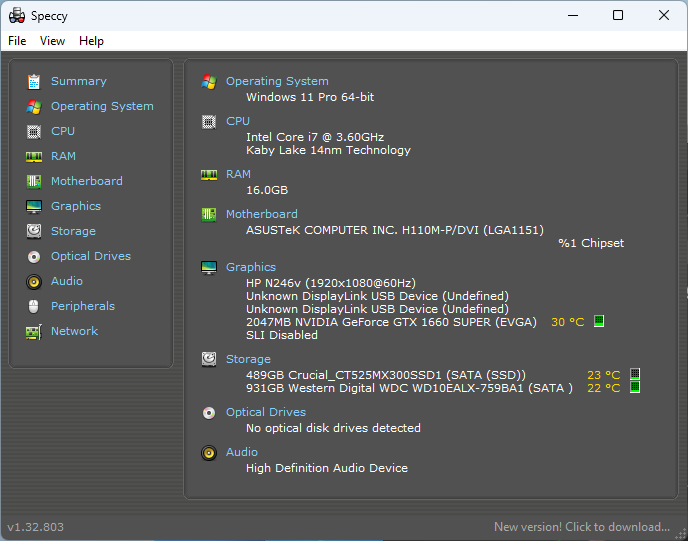Click the v1.32.803 version label
Screen dimensions: 688x541
[x=36, y=527]
